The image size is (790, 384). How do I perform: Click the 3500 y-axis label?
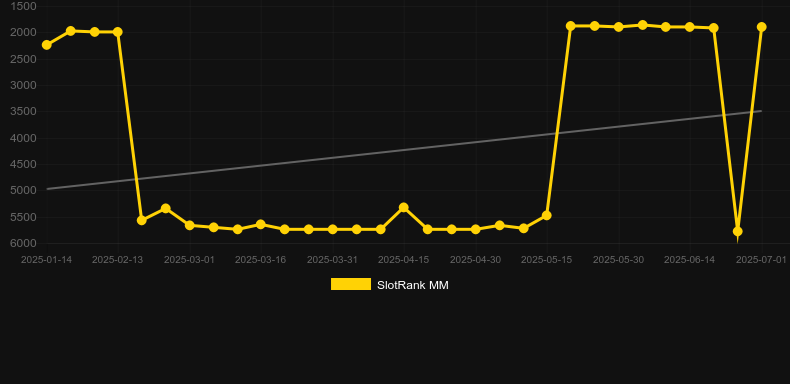point(23,111)
